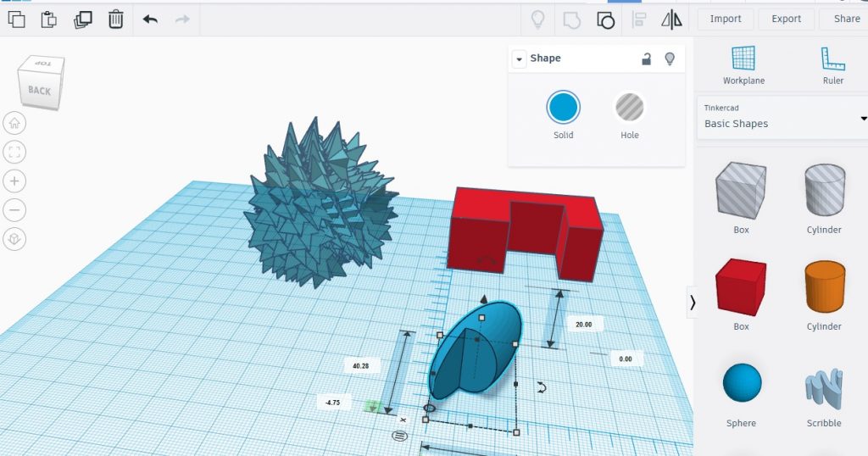Image resolution: width=868 pixels, height=456 pixels.
Task: Redo the last undone action
Action: tap(182, 19)
